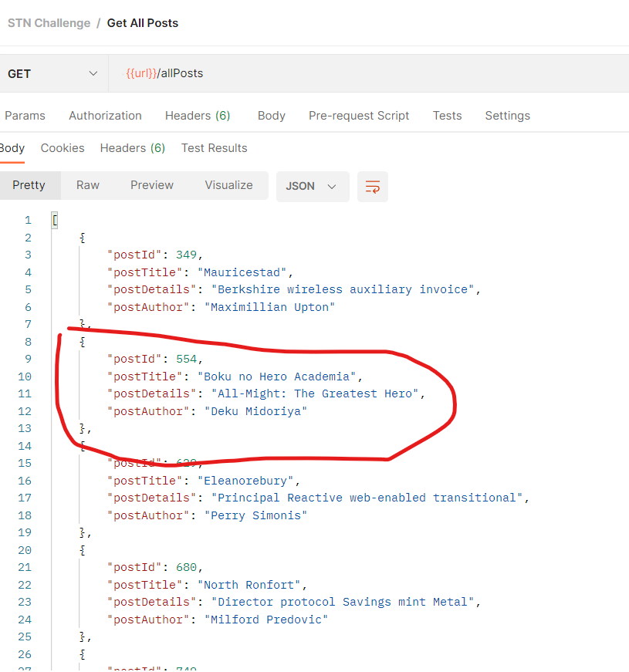Viewport: 629px width, 672px height.
Task: Click the opening bracket on line 1
Action: pos(55,221)
